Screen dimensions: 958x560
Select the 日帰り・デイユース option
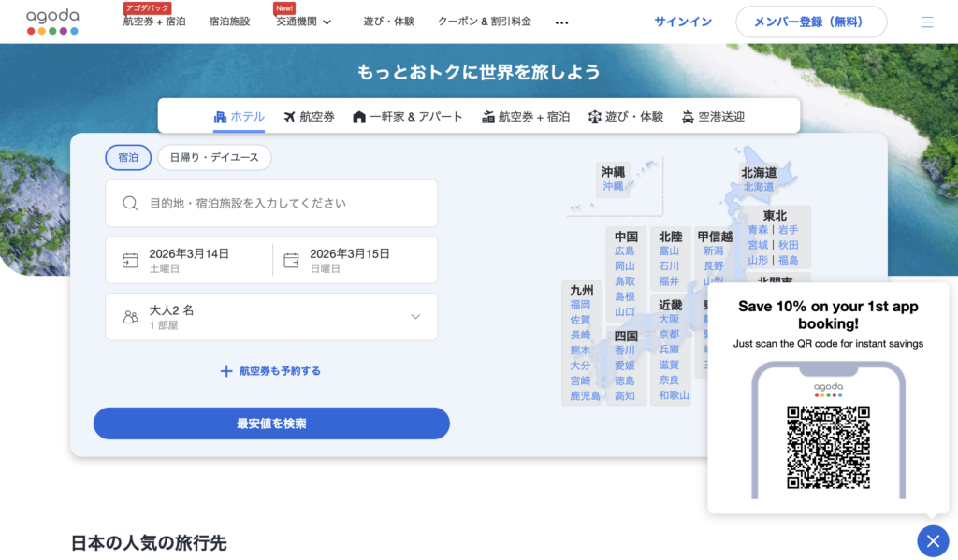pyautogui.click(x=214, y=158)
